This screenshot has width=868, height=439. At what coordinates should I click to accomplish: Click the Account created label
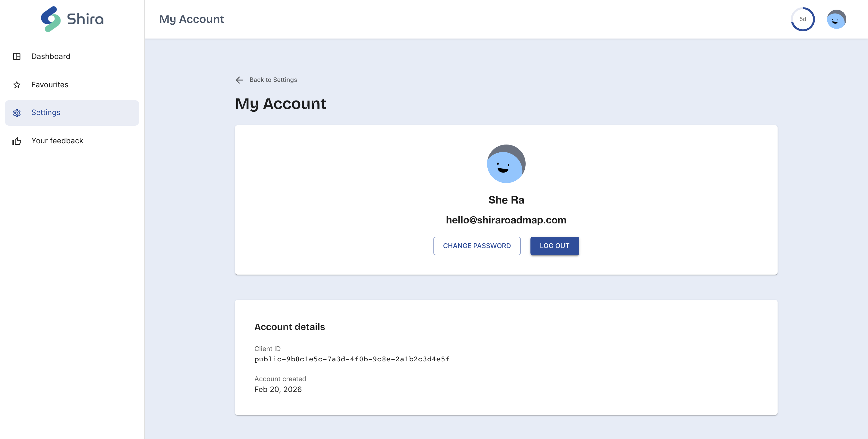[280, 379]
